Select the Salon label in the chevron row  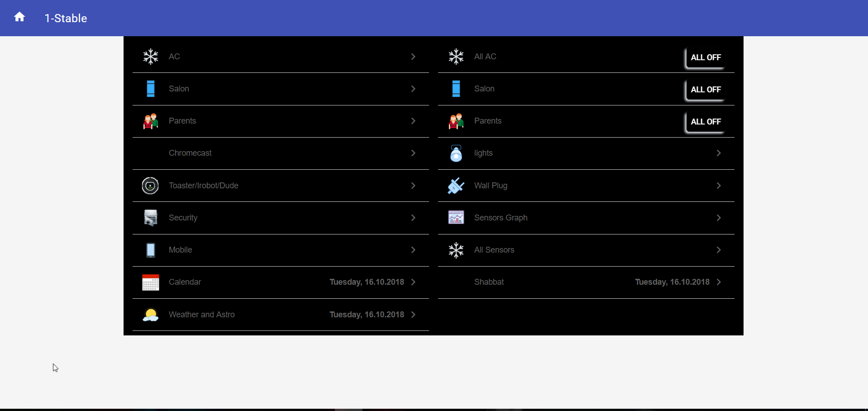pos(179,89)
